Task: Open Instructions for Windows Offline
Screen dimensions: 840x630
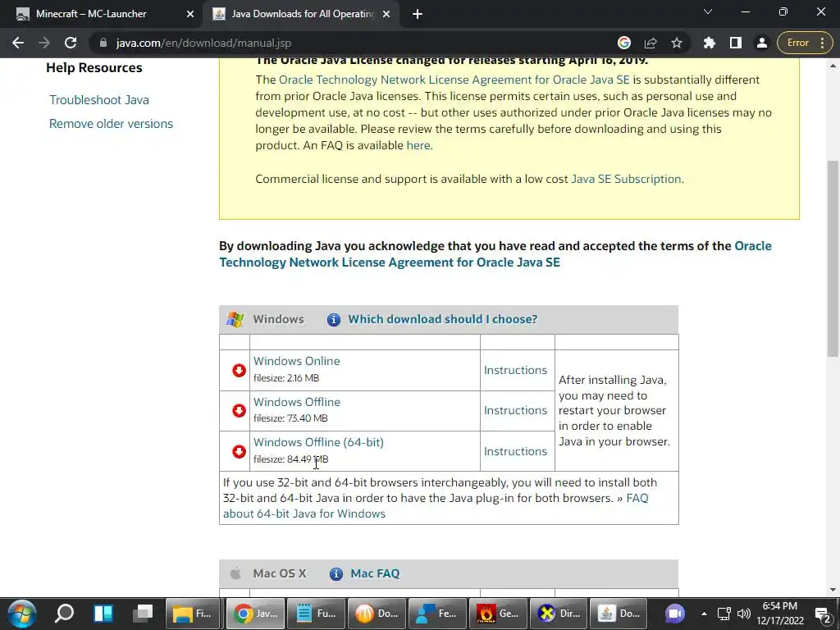Action: 515,410
